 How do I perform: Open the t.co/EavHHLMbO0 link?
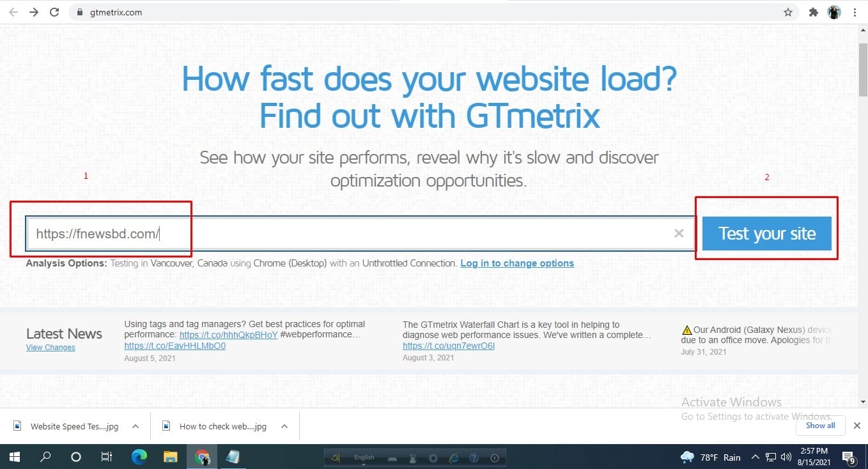tap(175, 346)
